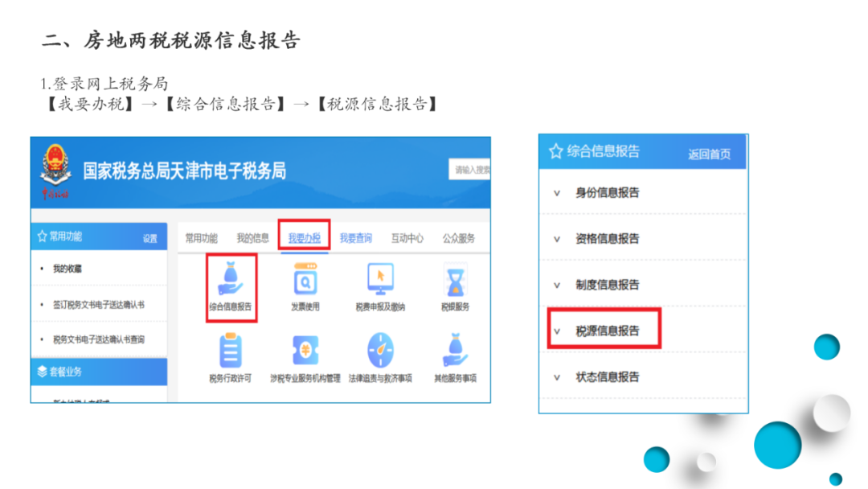Click the star icon beside 综合信息报告 panel title
Screen dimensions: 868x489
coord(556,151)
